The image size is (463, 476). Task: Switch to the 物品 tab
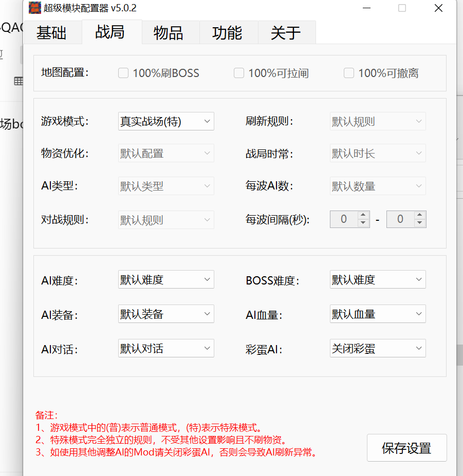tap(170, 32)
